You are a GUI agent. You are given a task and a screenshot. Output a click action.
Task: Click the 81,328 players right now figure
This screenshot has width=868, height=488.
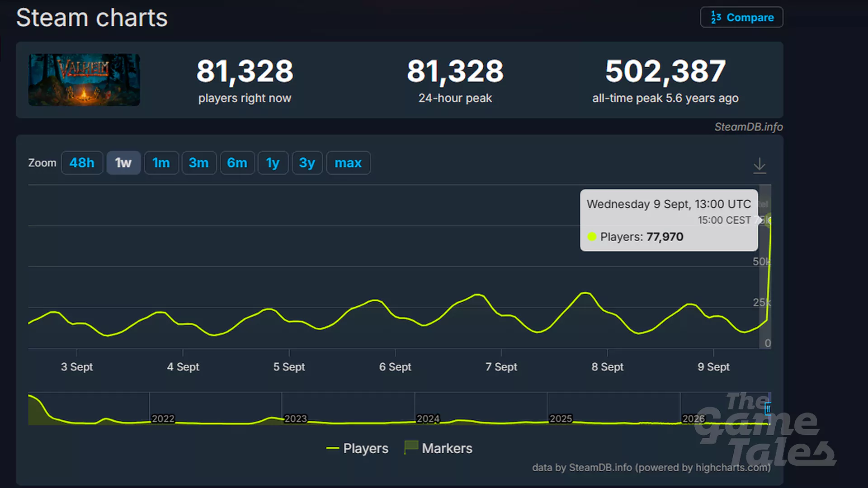(245, 71)
